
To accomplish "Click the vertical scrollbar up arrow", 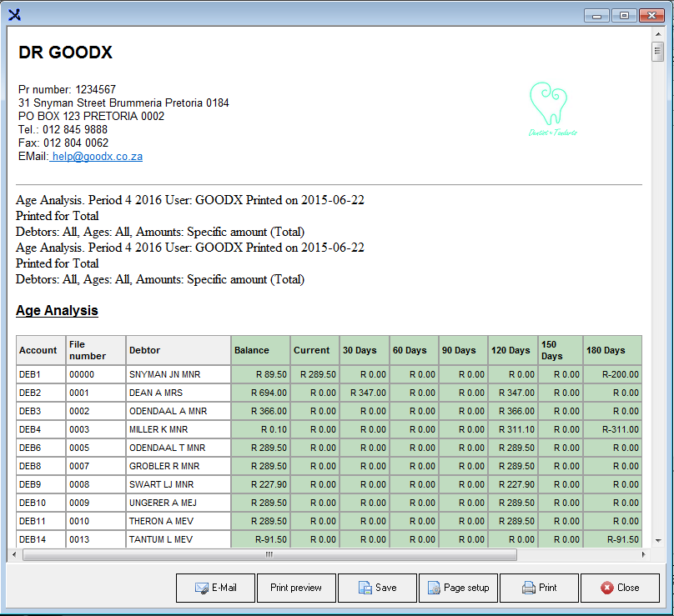I will [x=657, y=33].
